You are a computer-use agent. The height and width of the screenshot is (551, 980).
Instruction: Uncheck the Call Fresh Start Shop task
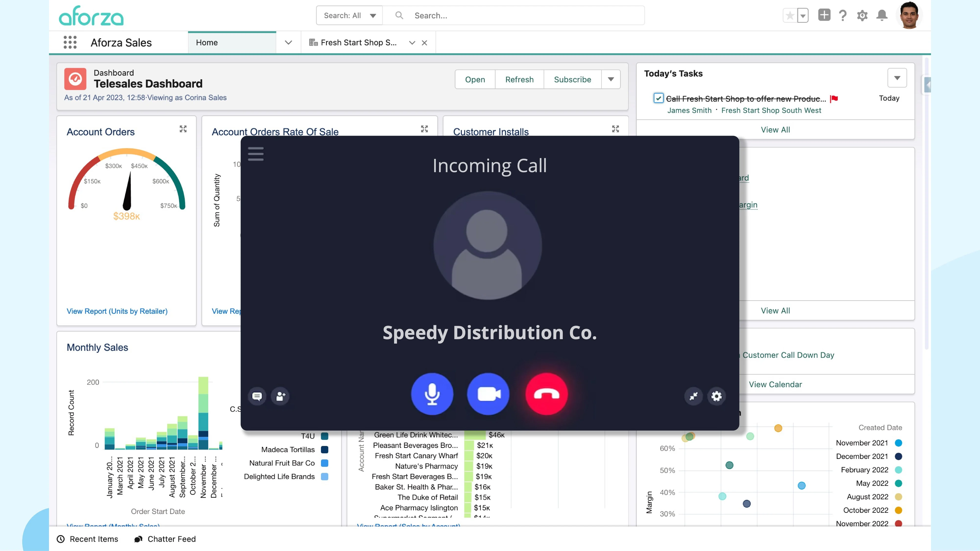point(658,98)
